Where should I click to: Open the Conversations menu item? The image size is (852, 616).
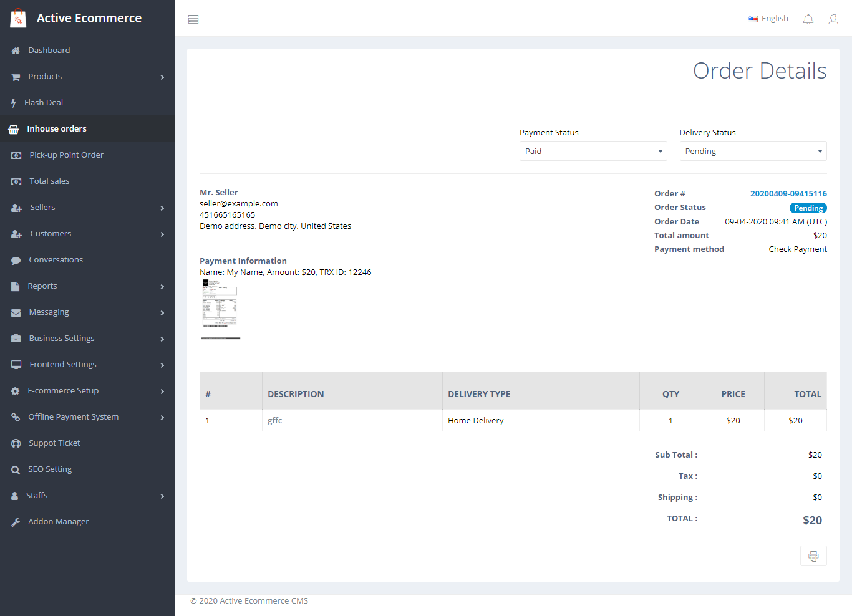(x=56, y=260)
